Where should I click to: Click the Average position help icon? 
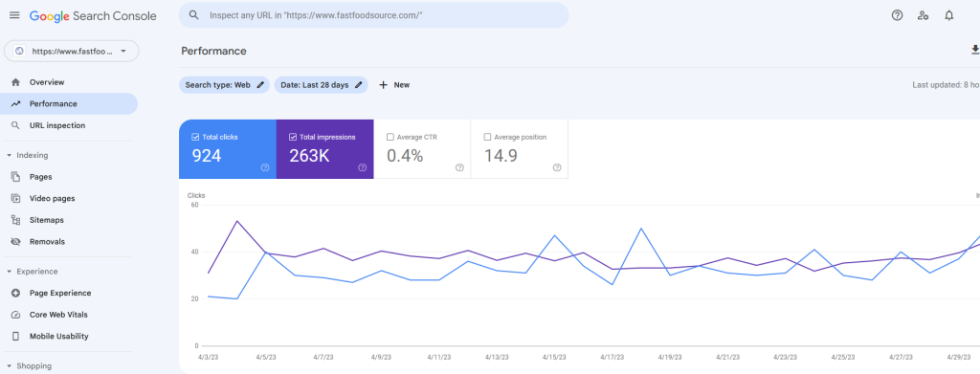coord(557,167)
